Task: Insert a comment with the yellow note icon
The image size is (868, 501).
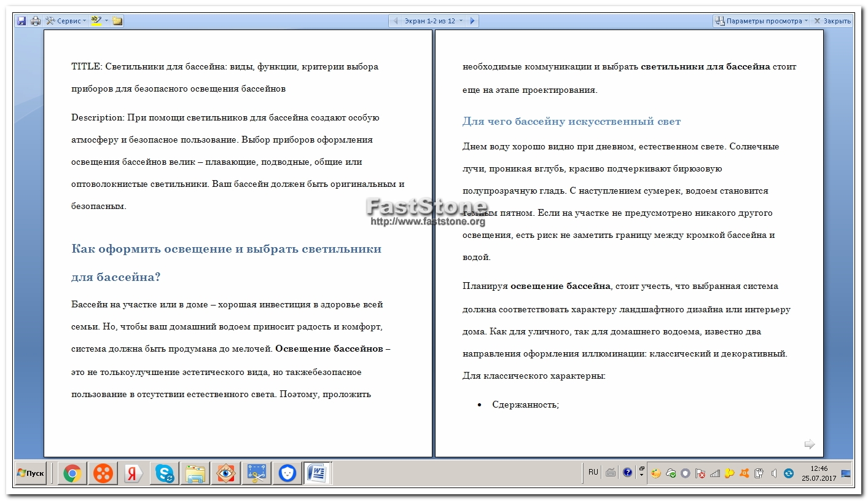Action: tap(117, 21)
